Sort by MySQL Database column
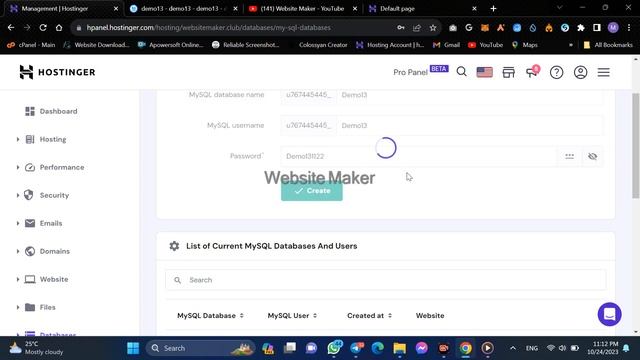 (210, 316)
